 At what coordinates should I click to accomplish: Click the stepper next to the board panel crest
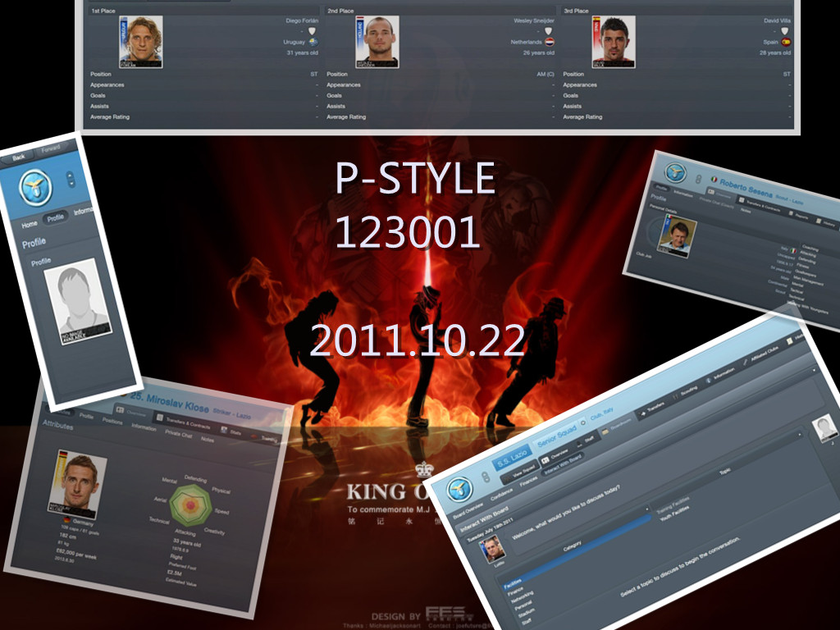[486, 477]
